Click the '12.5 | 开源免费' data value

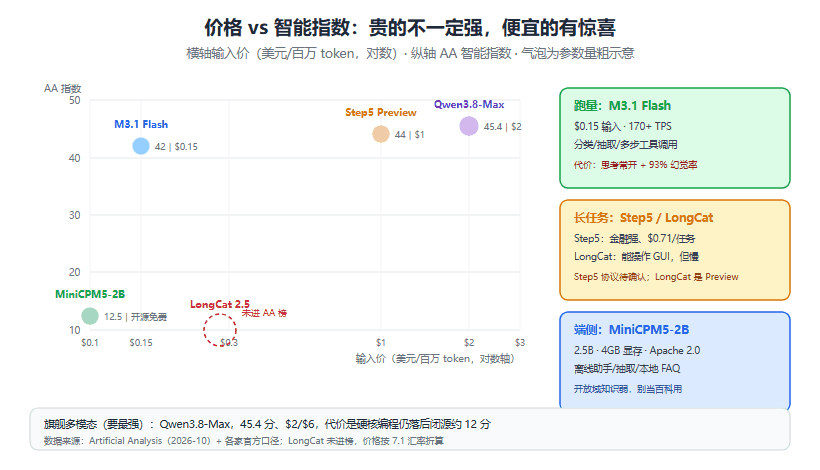click(135, 317)
